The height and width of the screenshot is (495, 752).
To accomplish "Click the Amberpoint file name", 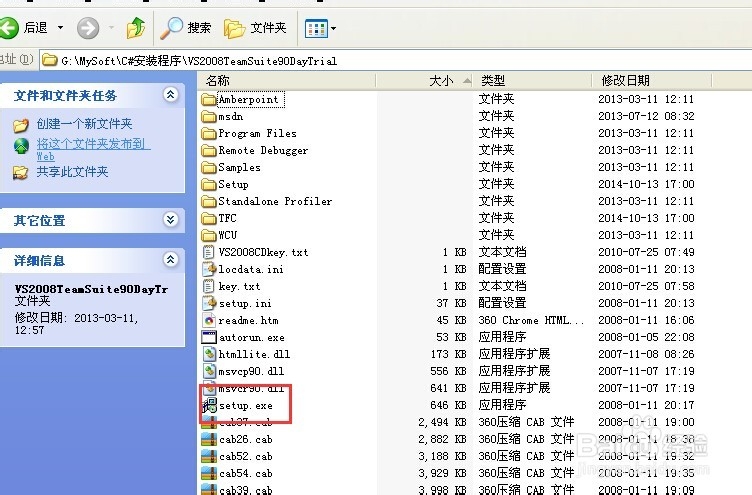I will pos(248,100).
